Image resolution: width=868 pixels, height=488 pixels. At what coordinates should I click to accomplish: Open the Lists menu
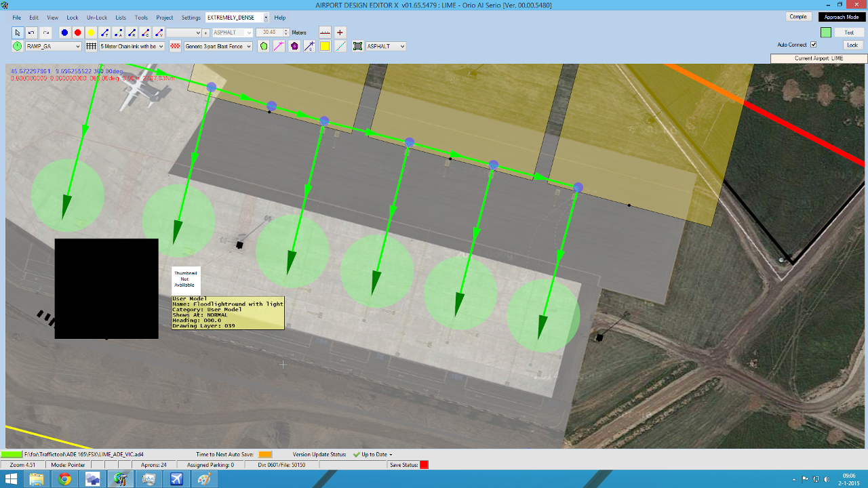pyautogui.click(x=121, y=18)
